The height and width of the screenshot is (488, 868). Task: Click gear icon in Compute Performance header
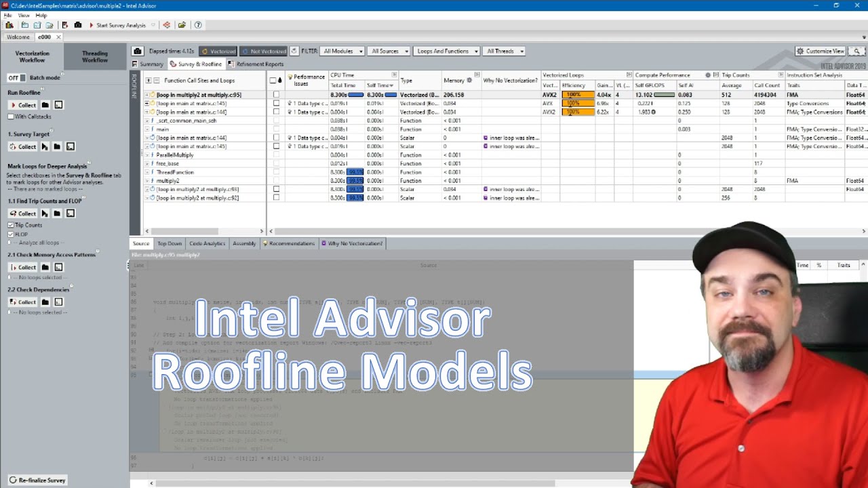[x=708, y=75]
